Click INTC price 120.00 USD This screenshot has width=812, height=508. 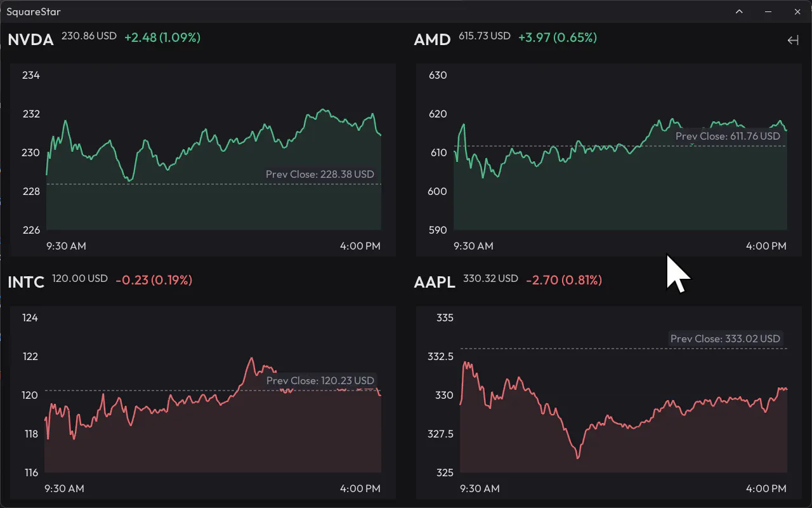click(x=80, y=278)
